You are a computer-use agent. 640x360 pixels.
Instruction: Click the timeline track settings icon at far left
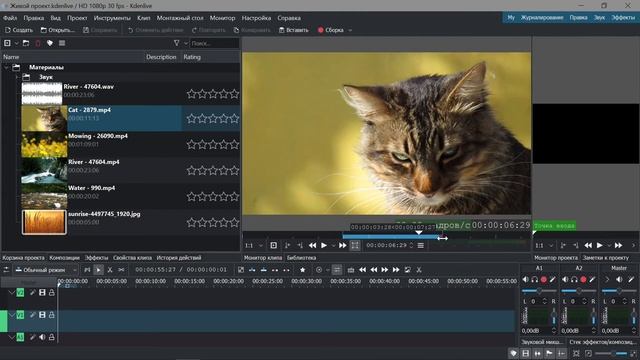[x=6, y=270]
